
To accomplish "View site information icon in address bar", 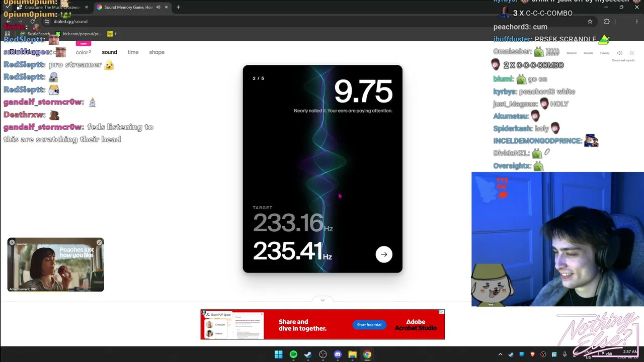I will [47, 22].
